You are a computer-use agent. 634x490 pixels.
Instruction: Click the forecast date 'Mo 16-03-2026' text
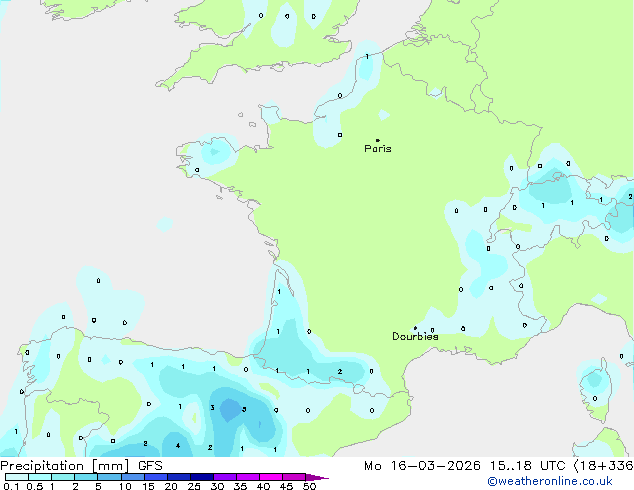(422, 466)
